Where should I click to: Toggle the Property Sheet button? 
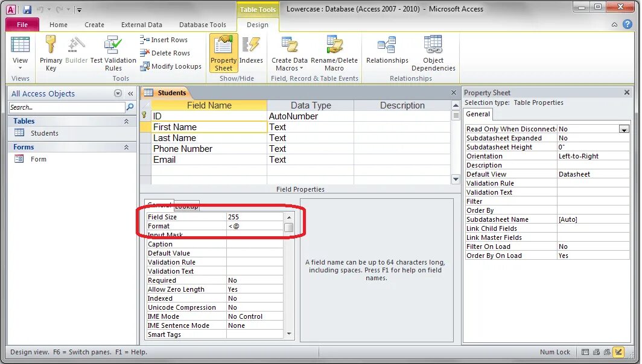tap(223, 53)
